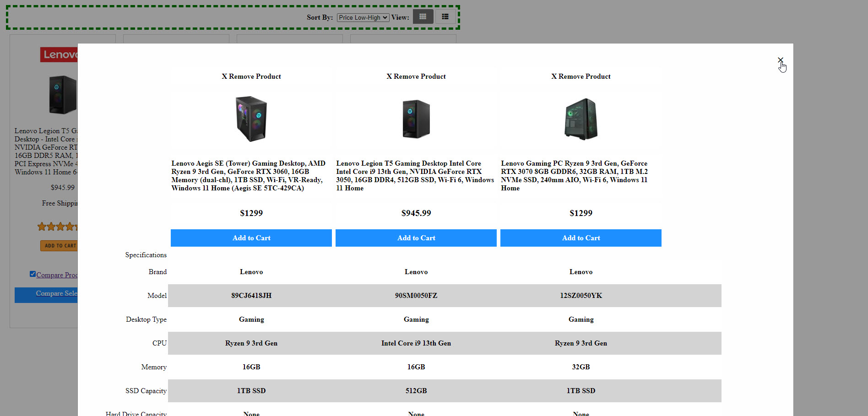Click the star rating on the product card
The height and width of the screenshot is (416, 868).
[x=58, y=227]
